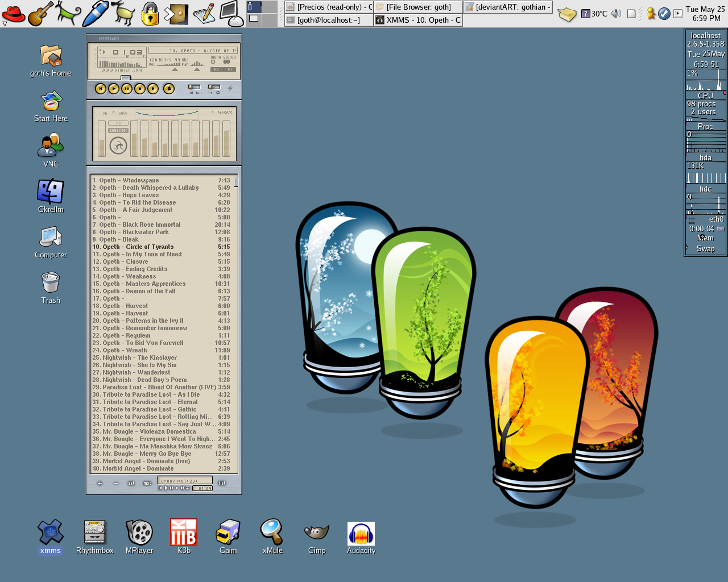This screenshot has width=728, height=582.
Task: Toggle the repeat switch in XMMS
Action: click(214, 88)
